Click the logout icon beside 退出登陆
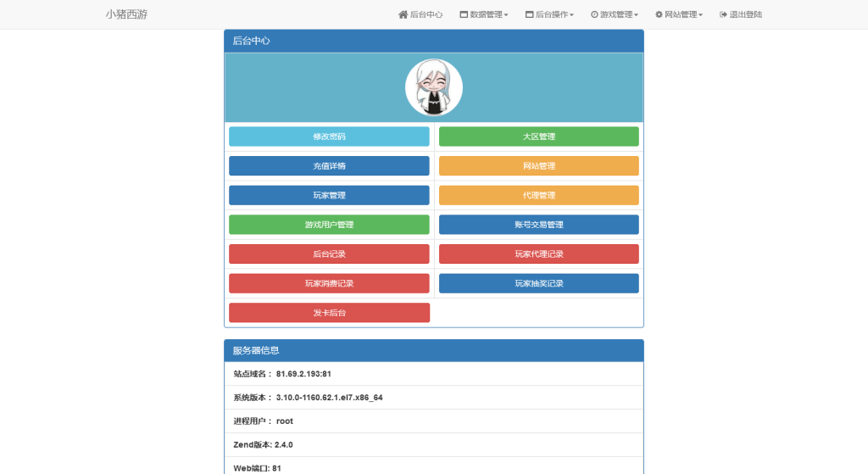The height and width of the screenshot is (474, 868). pyautogui.click(x=723, y=14)
